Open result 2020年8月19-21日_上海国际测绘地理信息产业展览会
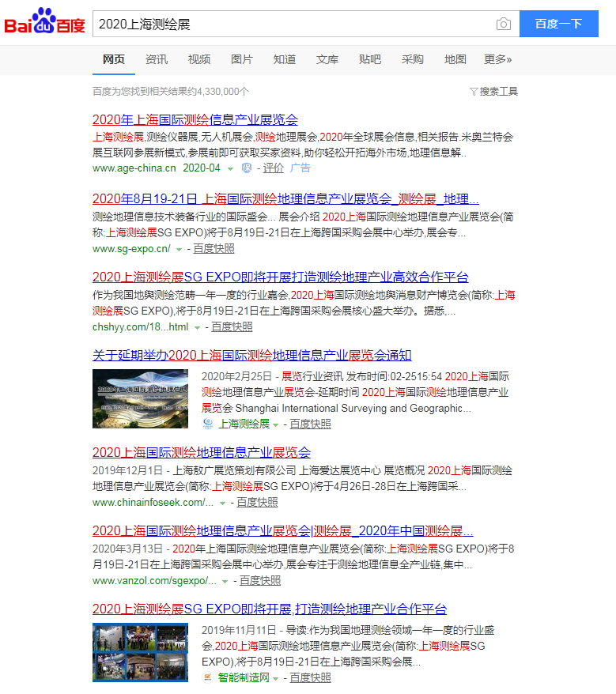 285,198
